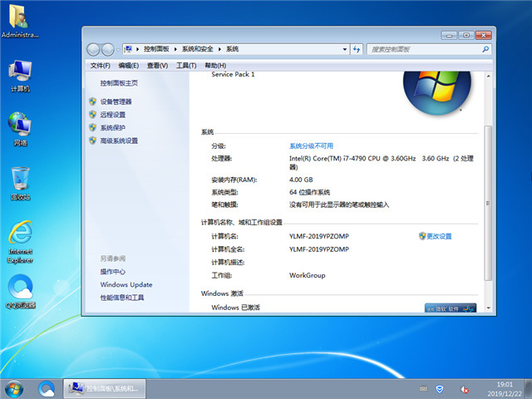Expand the arrow after 系统和安全 breadcrumb
This screenshot has width=532, height=399.
pyautogui.click(x=219, y=49)
